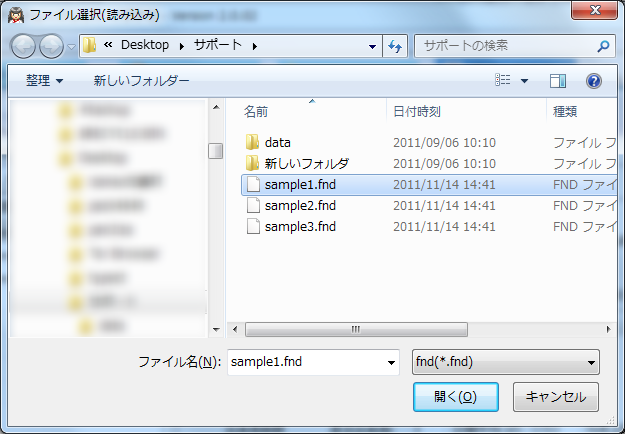625x434 pixels.
Task: Click the refresh icon beside address bar
Action: pos(395,46)
